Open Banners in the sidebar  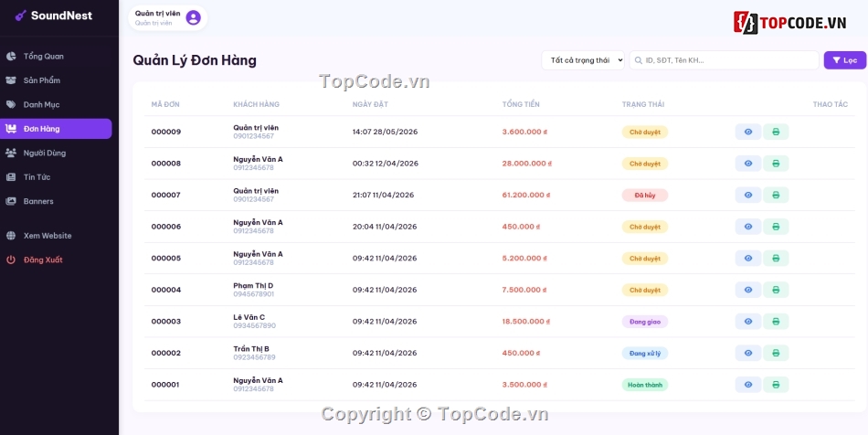56,201
